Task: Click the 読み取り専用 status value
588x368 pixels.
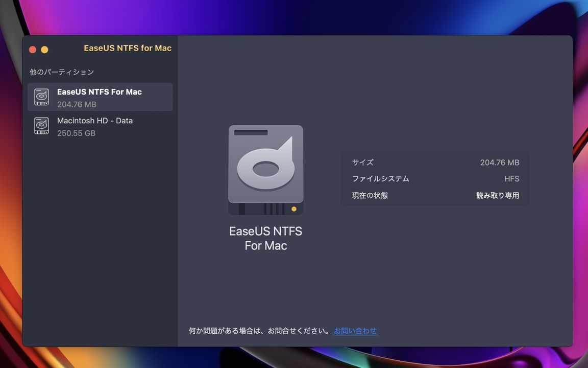Action: point(498,195)
